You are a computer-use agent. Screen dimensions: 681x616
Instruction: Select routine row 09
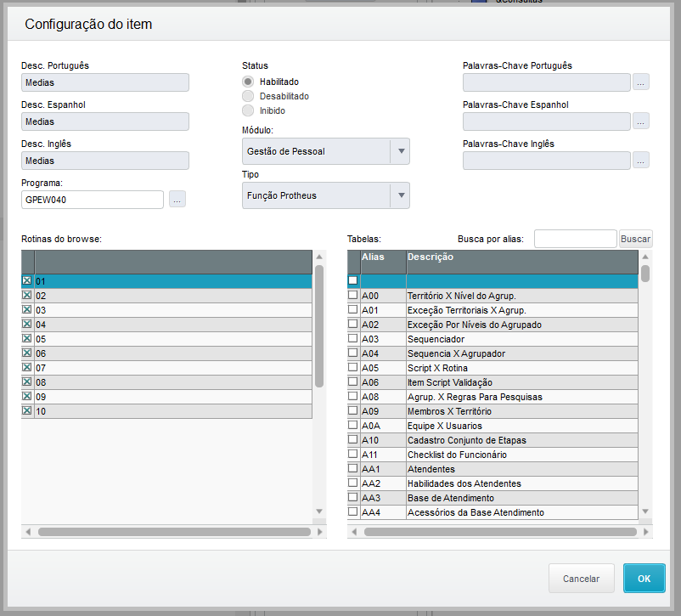pos(166,397)
